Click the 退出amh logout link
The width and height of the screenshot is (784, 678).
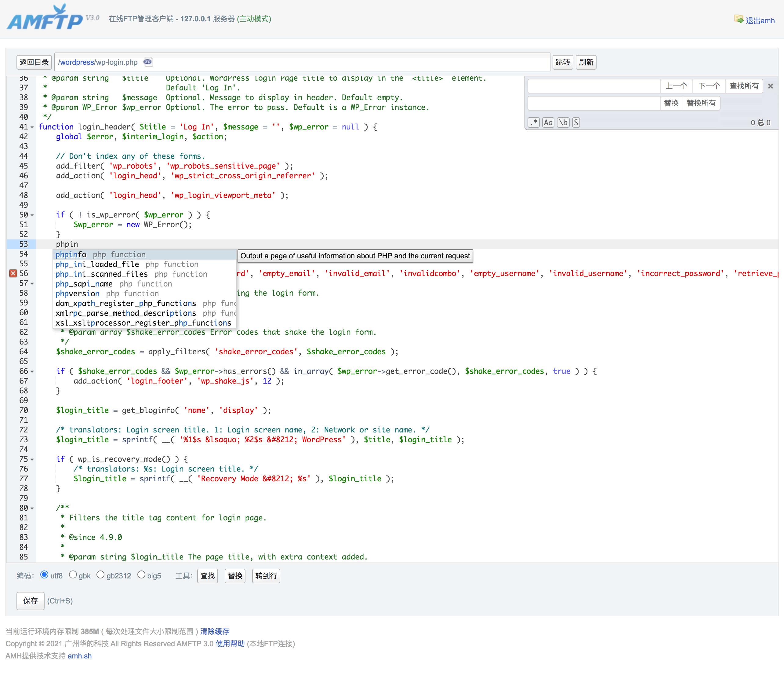[760, 20]
